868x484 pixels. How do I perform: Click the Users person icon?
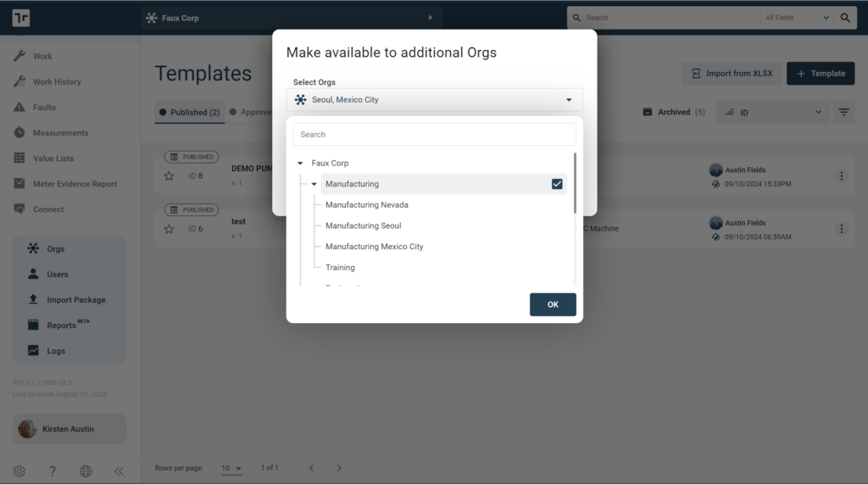point(33,274)
